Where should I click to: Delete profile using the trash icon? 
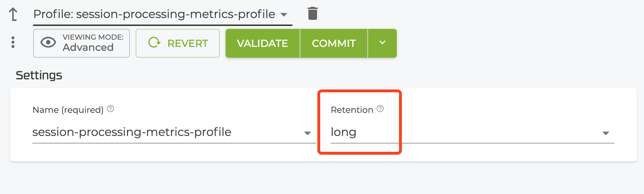point(313,14)
